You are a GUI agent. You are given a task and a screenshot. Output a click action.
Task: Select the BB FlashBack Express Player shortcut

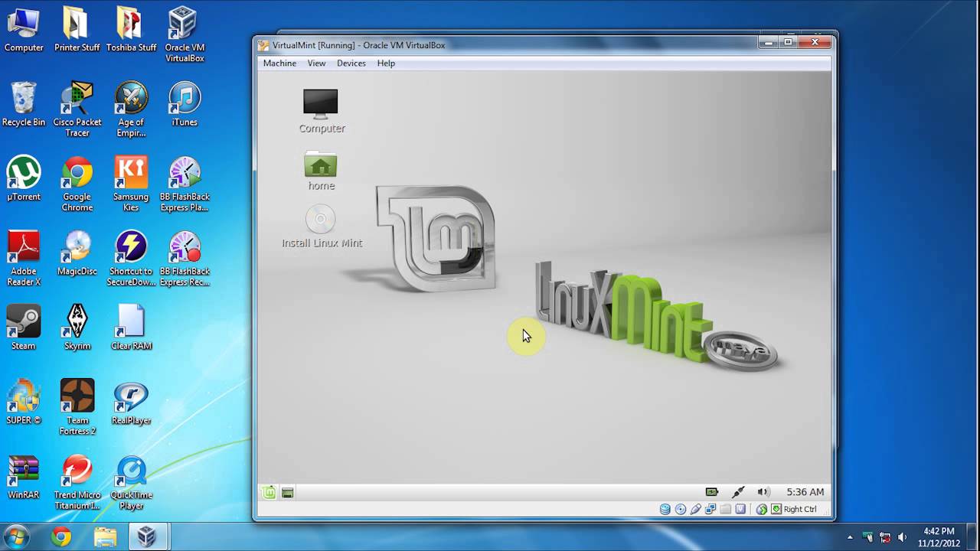[185, 184]
